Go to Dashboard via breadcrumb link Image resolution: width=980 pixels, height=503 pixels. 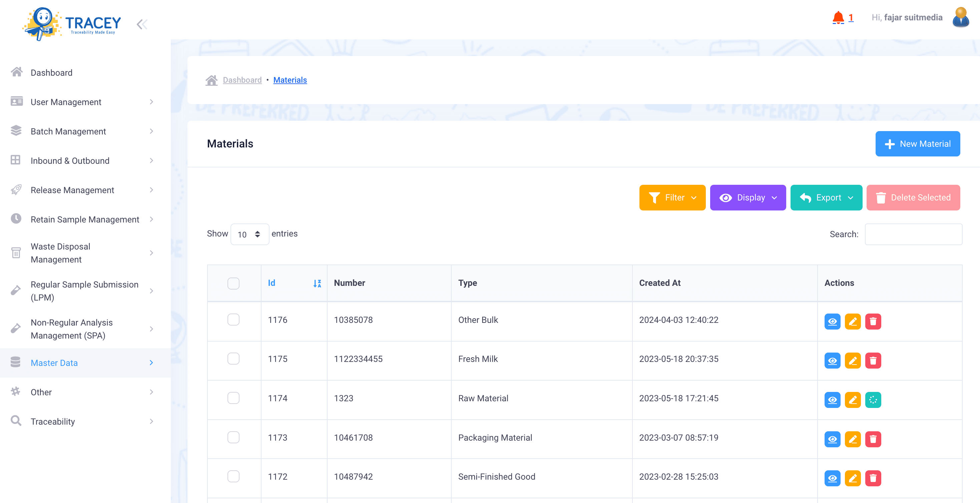[x=242, y=80]
